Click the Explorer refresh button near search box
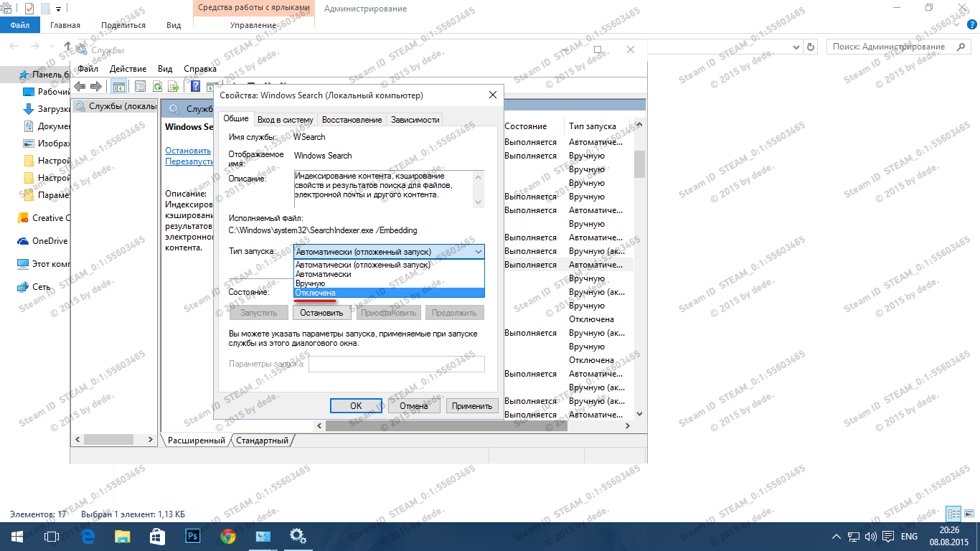Image resolution: width=980 pixels, height=551 pixels. tap(811, 47)
